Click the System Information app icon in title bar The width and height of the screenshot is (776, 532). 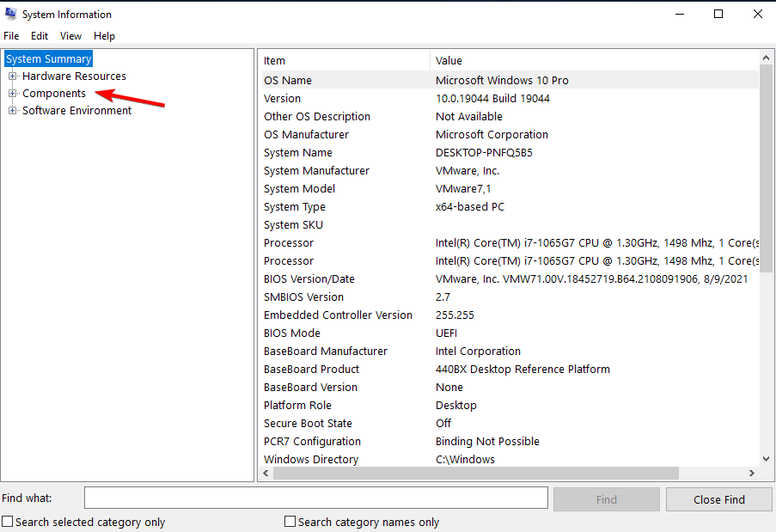pyautogui.click(x=10, y=14)
